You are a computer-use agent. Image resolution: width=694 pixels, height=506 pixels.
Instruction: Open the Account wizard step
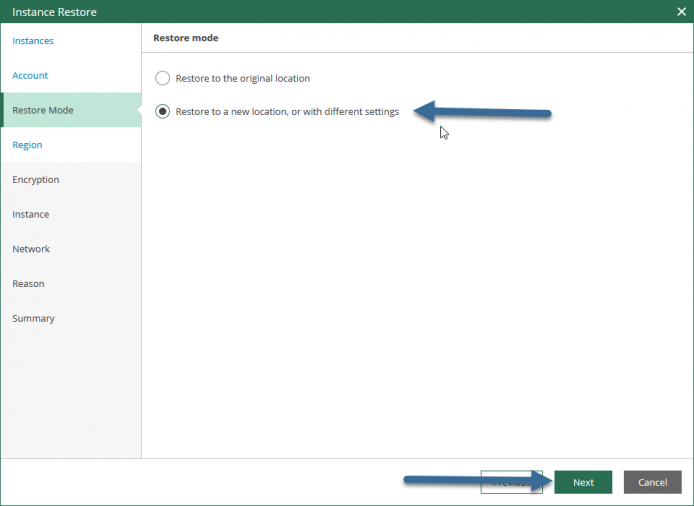tap(30, 75)
